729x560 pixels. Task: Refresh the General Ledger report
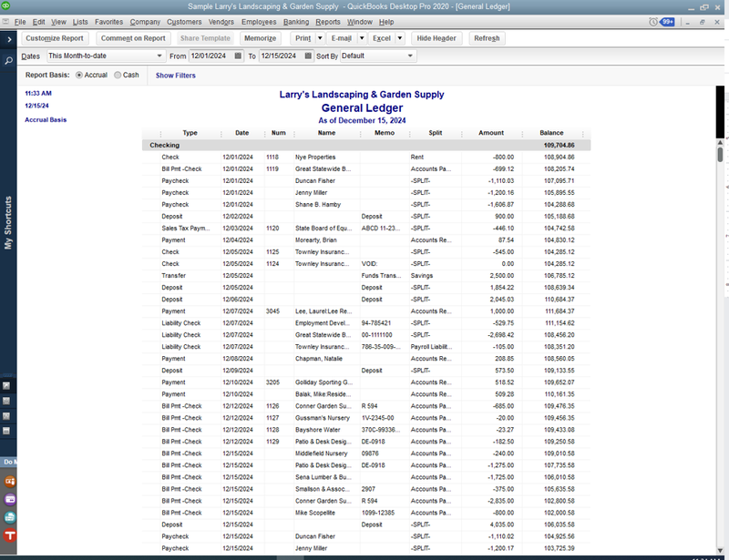click(487, 38)
